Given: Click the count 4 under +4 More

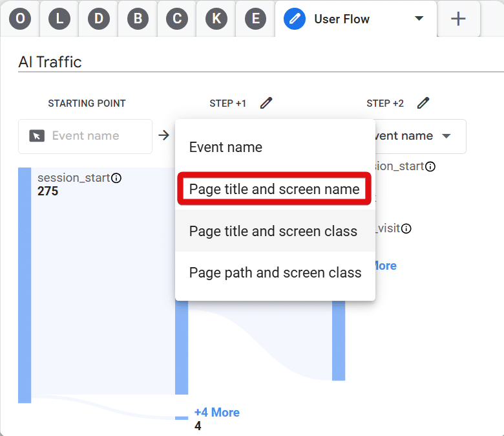Looking at the screenshot, I should pos(198,426).
